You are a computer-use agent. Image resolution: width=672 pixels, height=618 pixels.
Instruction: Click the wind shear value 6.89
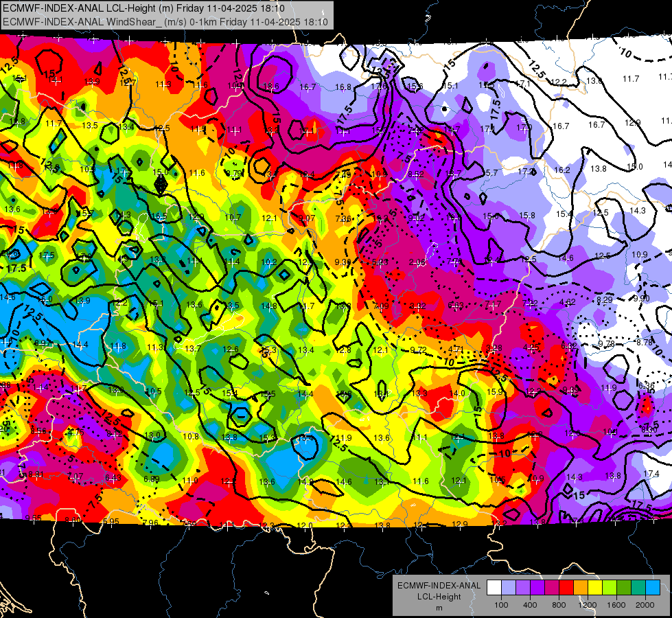[x=152, y=479]
